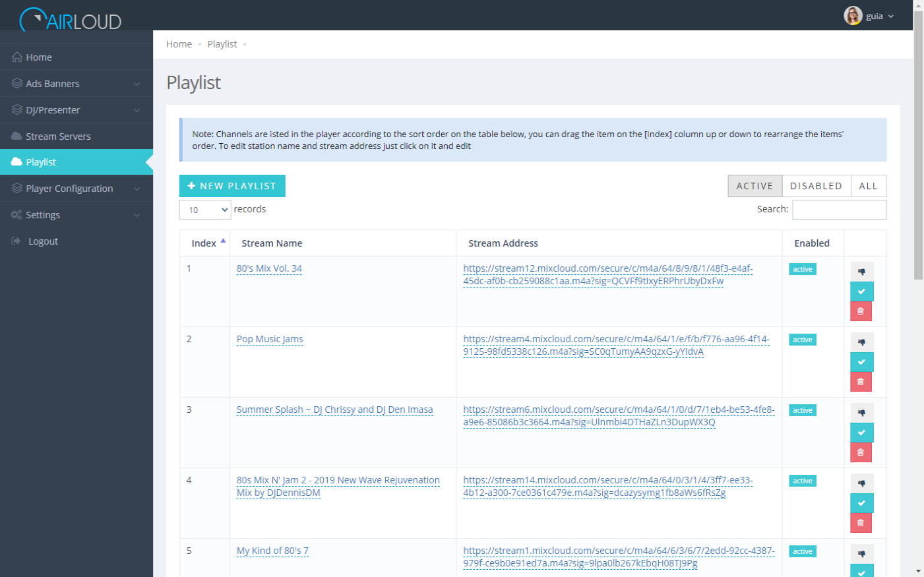Delete the 80's Mix Vol. 34 stream
The width and height of the screenshot is (924, 577).
[x=861, y=311]
